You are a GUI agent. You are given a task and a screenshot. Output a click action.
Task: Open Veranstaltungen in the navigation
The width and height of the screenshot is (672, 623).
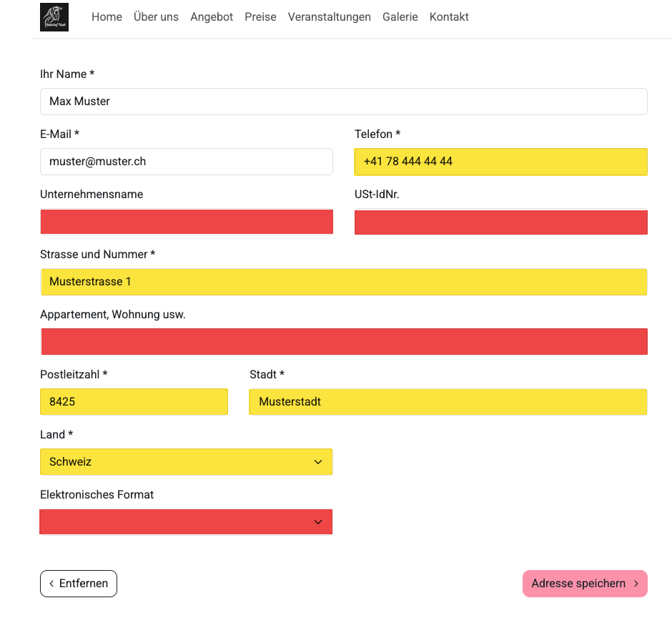click(x=329, y=17)
